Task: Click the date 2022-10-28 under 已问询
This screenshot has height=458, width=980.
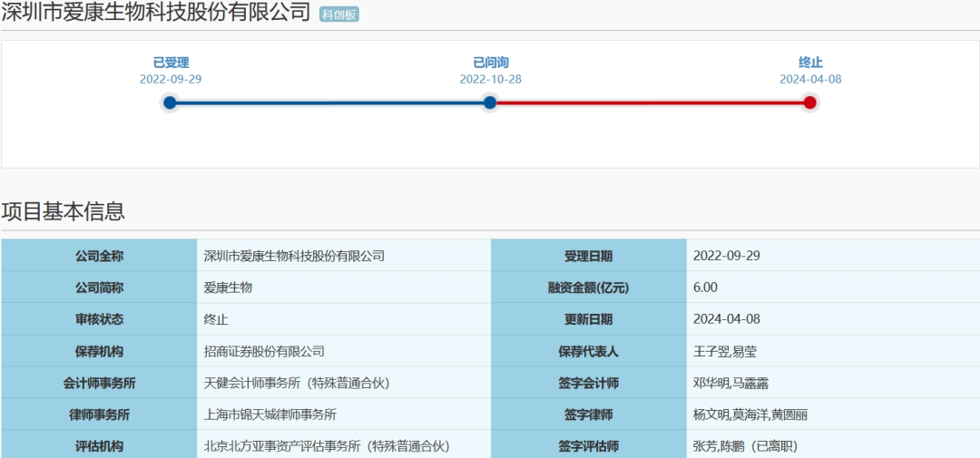Action: pyautogui.click(x=490, y=79)
